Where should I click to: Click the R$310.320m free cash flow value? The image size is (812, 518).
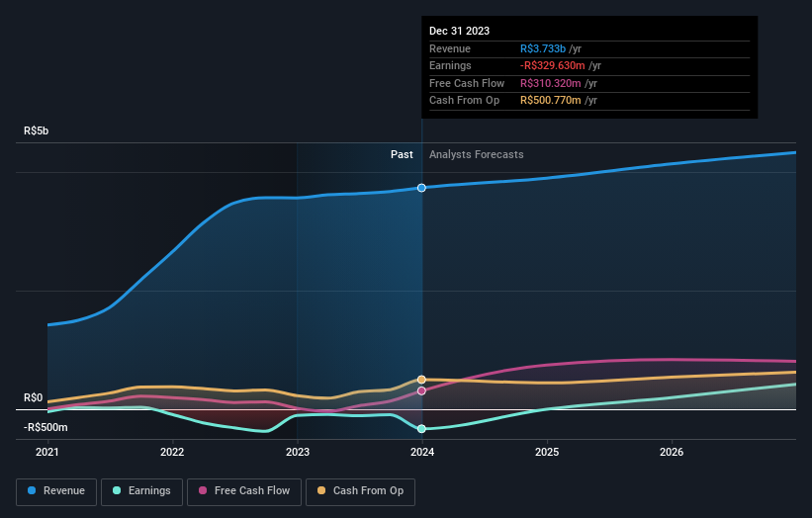[x=551, y=83]
